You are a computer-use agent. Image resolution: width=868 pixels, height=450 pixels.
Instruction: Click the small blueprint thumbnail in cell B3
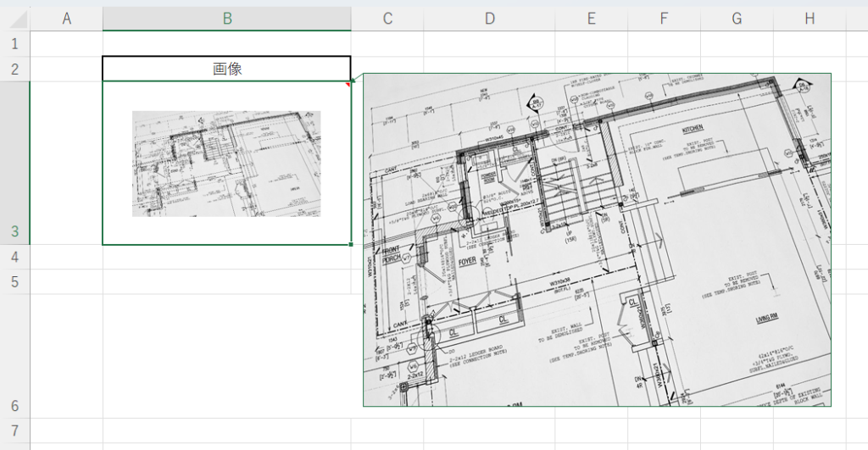tap(226, 164)
